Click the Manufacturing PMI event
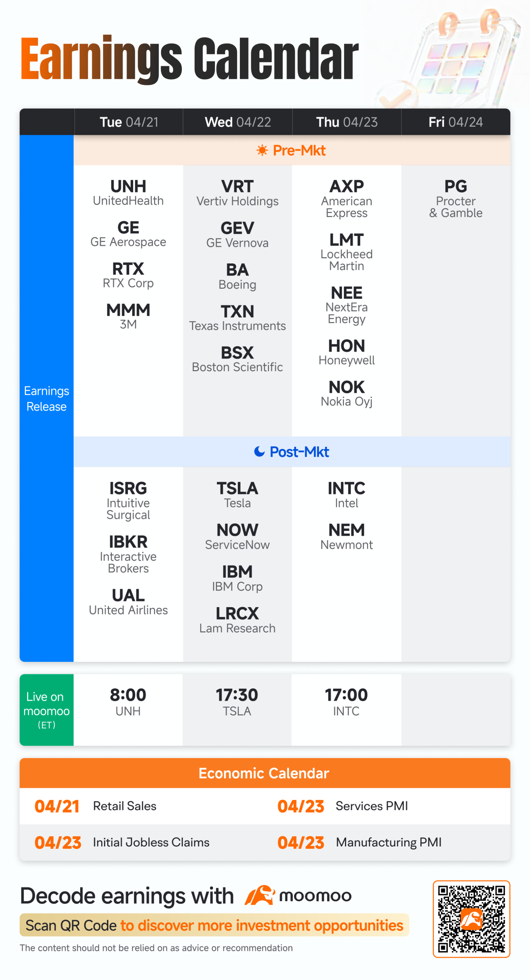The height and width of the screenshot is (980, 530). 359,842
